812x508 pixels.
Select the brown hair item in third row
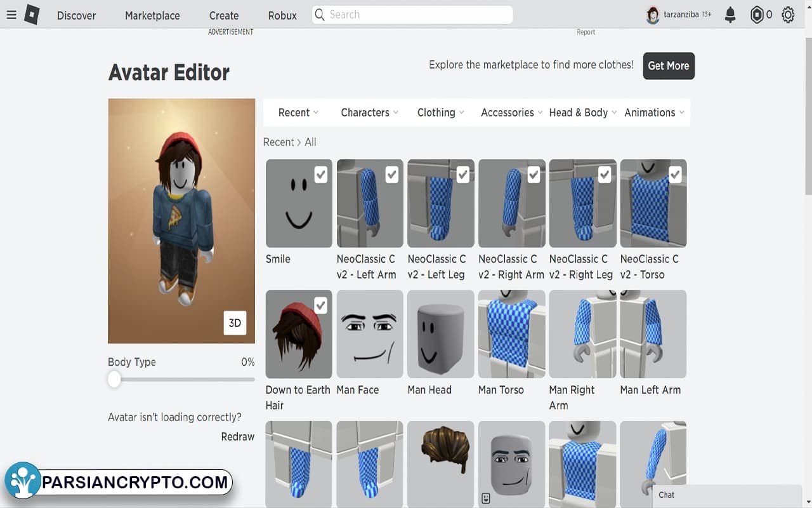tap(441, 464)
